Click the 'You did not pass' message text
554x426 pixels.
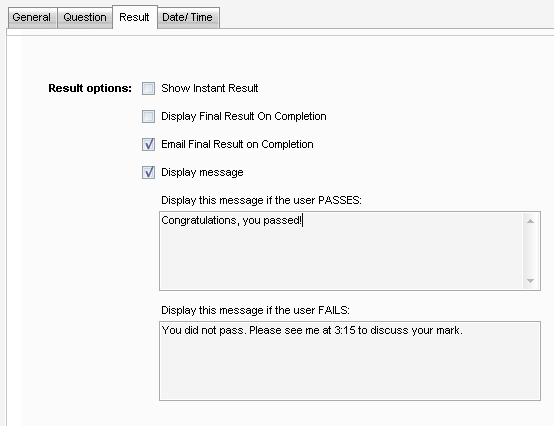312,330
